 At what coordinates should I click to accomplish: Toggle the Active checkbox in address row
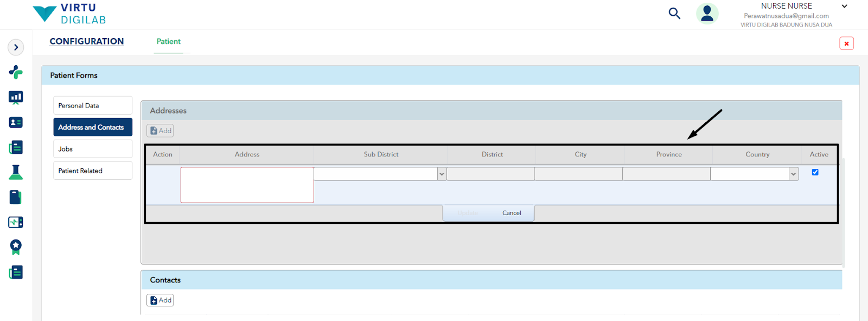point(815,172)
